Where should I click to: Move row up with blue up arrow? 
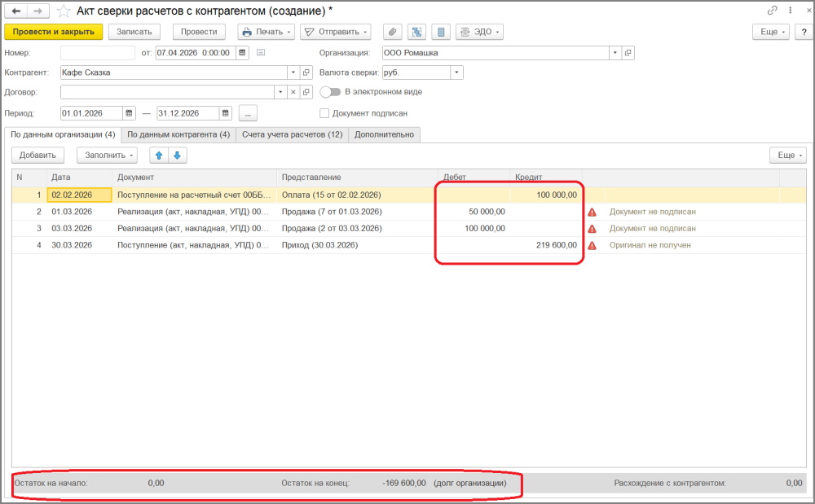point(158,155)
